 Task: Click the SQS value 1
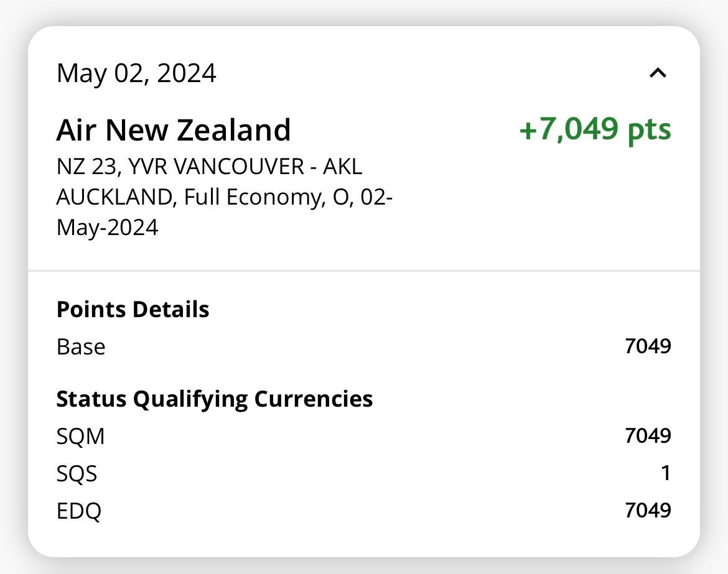[x=666, y=473]
